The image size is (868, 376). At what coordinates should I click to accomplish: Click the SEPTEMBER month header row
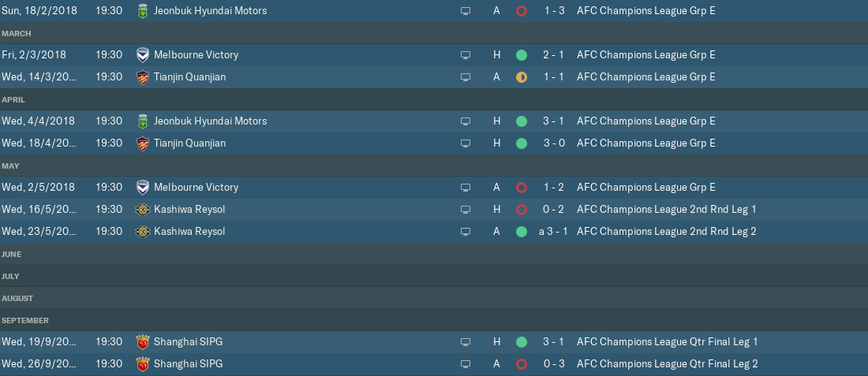coord(434,321)
